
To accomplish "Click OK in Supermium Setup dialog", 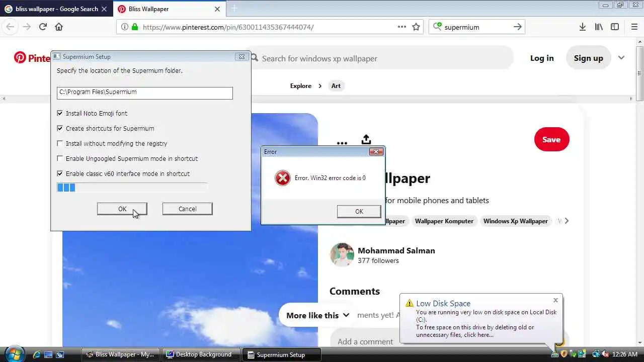I will coord(122,209).
